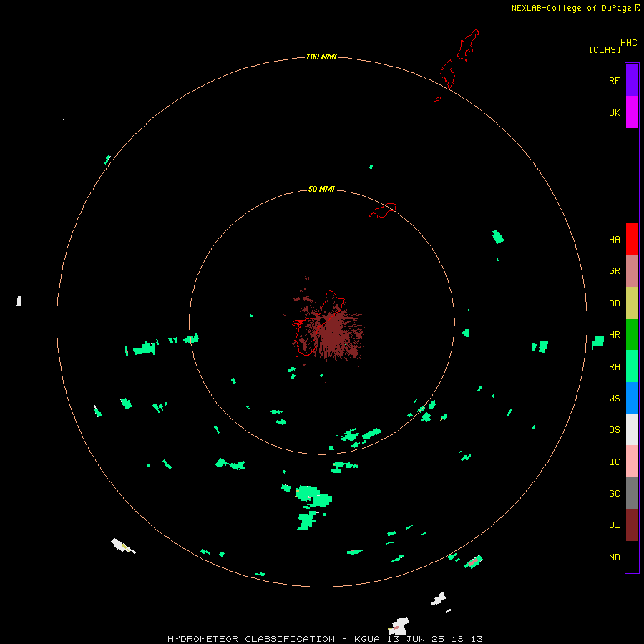This screenshot has width=644, height=644.
Task: Click the DS legend label
Action: coord(614,430)
